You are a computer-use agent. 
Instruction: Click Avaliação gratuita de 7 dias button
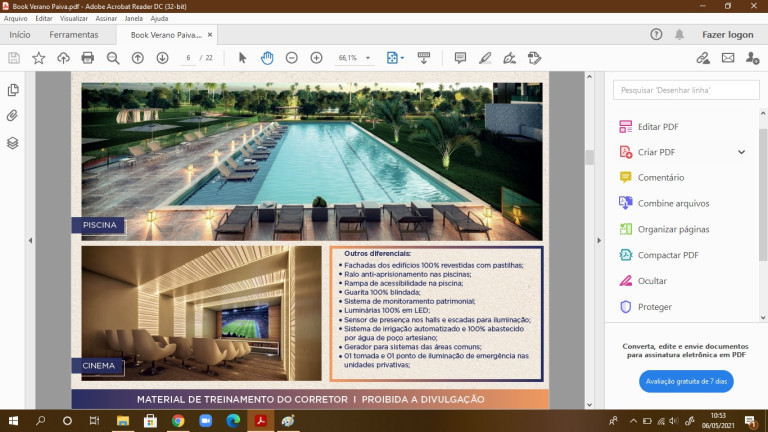(686, 381)
